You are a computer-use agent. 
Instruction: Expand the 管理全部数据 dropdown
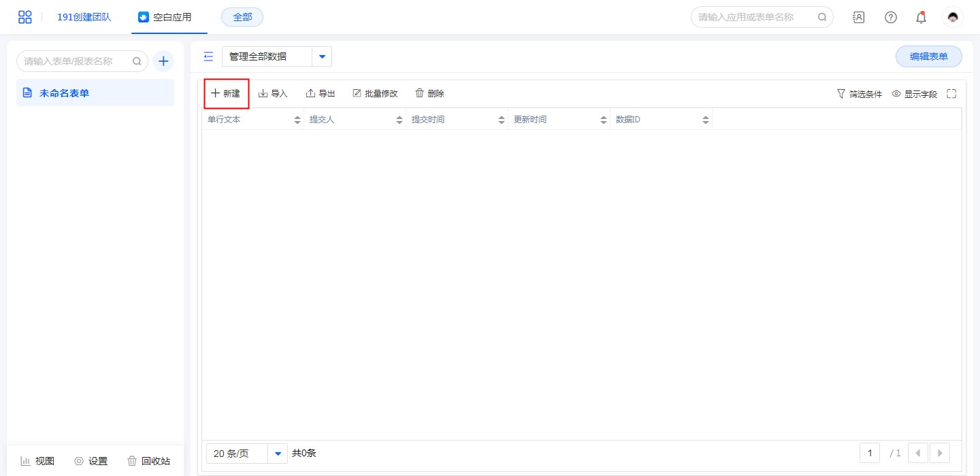[x=322, y=56]
